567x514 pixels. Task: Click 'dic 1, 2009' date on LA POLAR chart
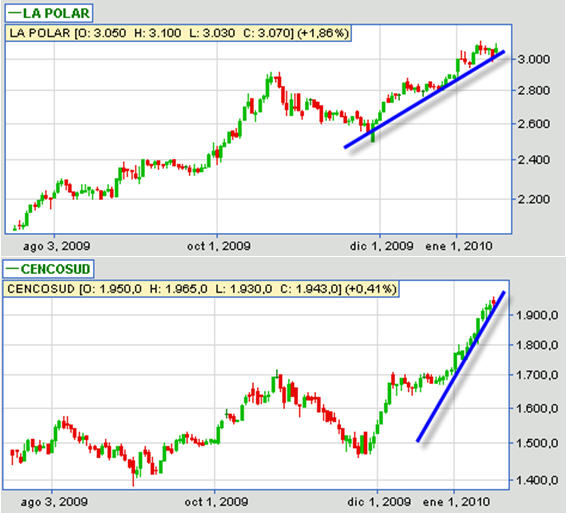point(381,246)
